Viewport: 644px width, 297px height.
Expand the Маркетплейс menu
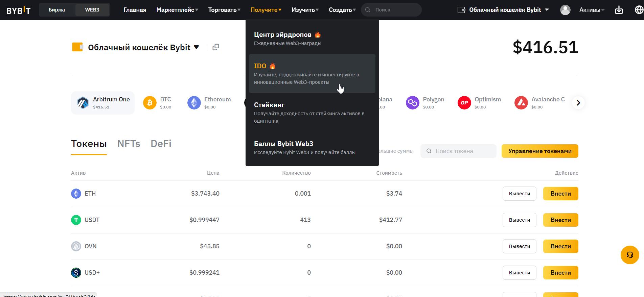pyautogui.click(x=177, y=10)
